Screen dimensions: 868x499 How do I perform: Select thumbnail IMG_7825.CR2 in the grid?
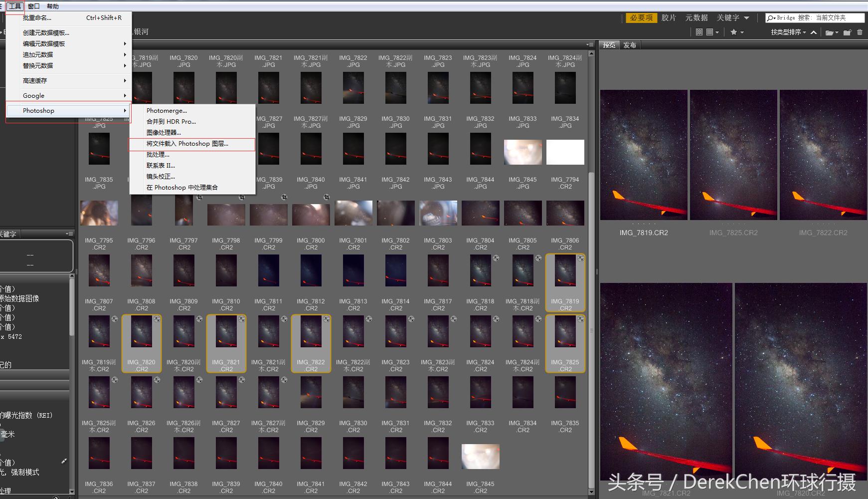pyautogui.click(x=565, y=344)
